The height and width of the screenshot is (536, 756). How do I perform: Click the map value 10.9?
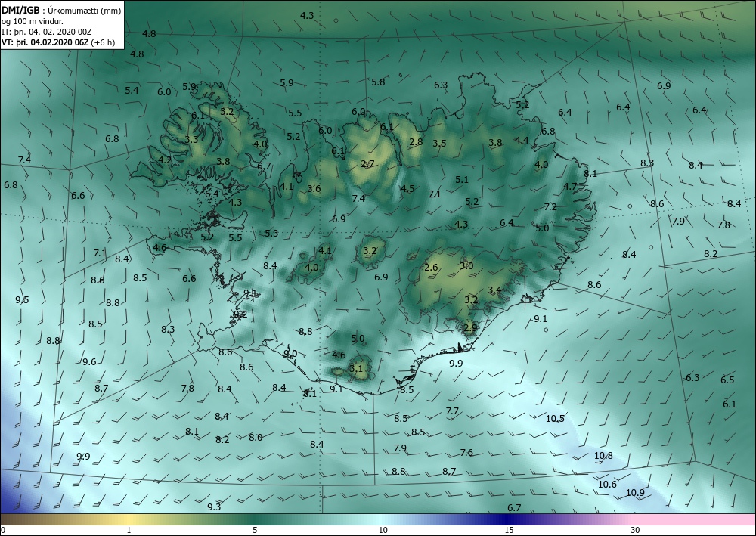pos(635,493)
